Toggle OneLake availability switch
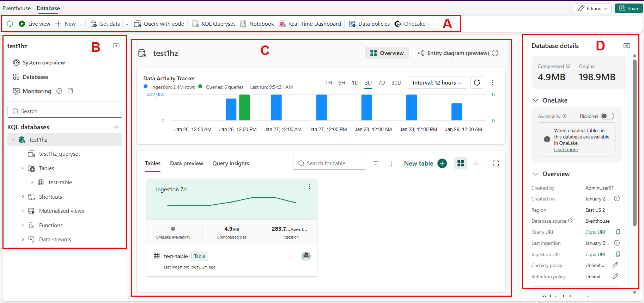 tap(607, 116)
